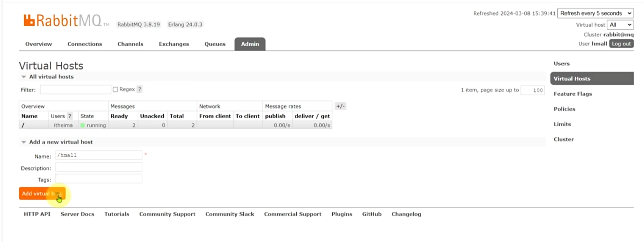Click the Log out button
644x242 pixels.
[x=621, y=44]
